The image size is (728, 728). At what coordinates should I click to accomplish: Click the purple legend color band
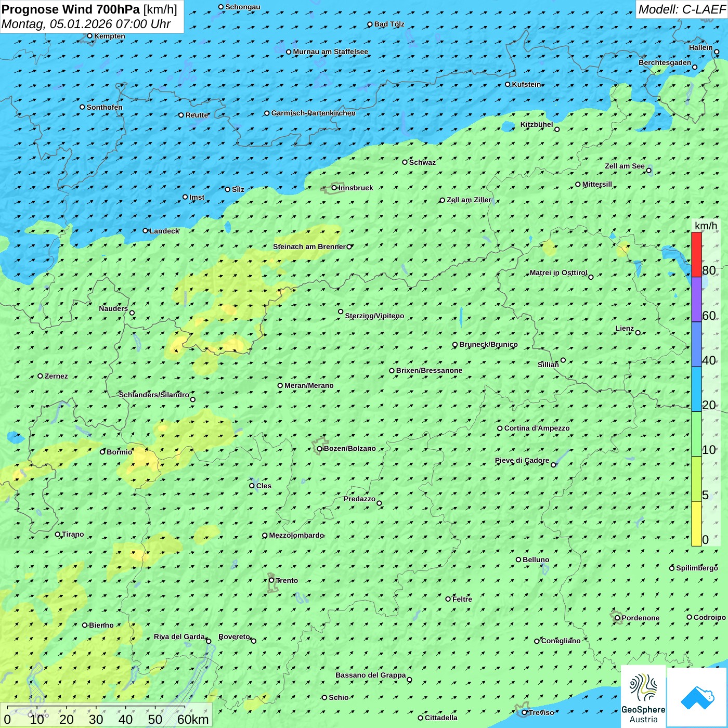pos(696,299)
